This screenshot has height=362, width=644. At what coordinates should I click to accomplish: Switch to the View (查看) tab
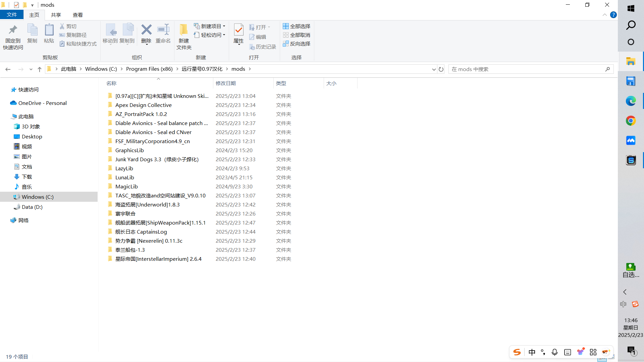(x=77, y=15)
